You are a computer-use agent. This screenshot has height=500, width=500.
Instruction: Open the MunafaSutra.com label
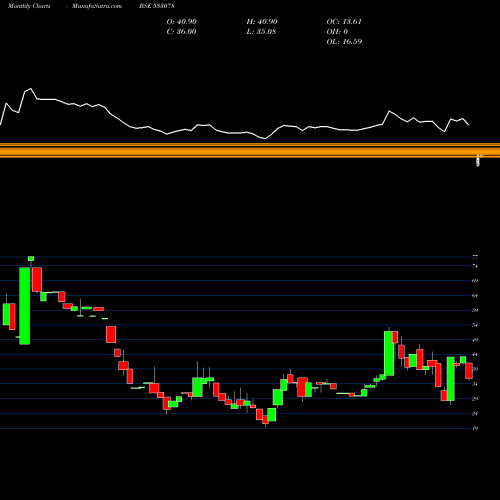point(97,6)
